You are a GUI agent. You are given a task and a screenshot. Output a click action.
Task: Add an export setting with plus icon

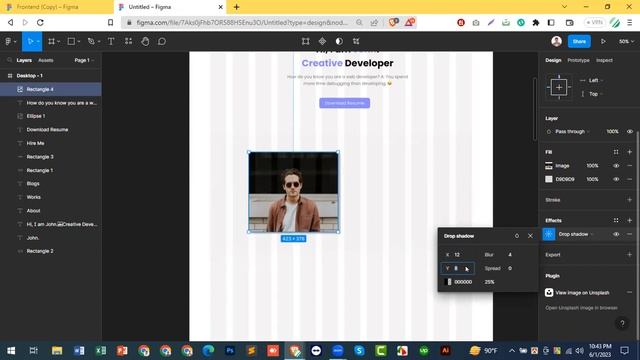pos(629,255)
